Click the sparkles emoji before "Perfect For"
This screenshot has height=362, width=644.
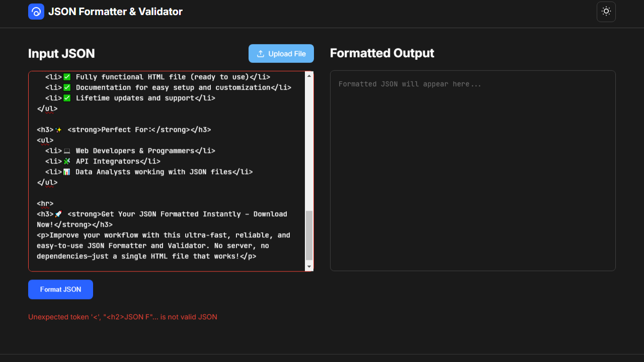[59, 130]
